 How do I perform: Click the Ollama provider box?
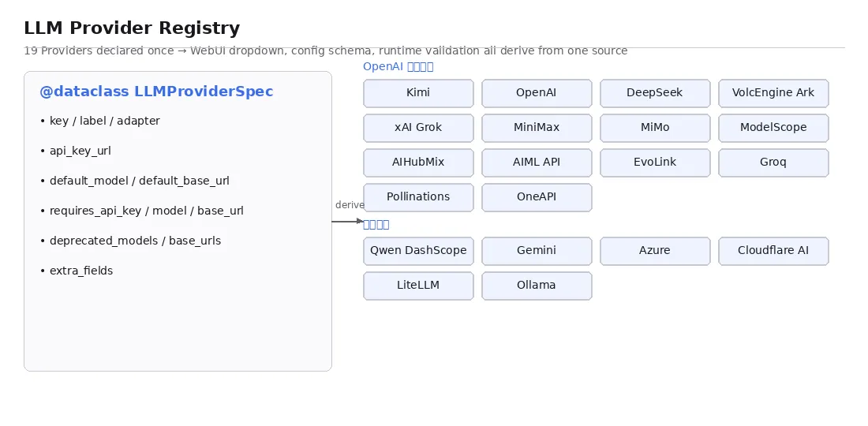(537, 286)
